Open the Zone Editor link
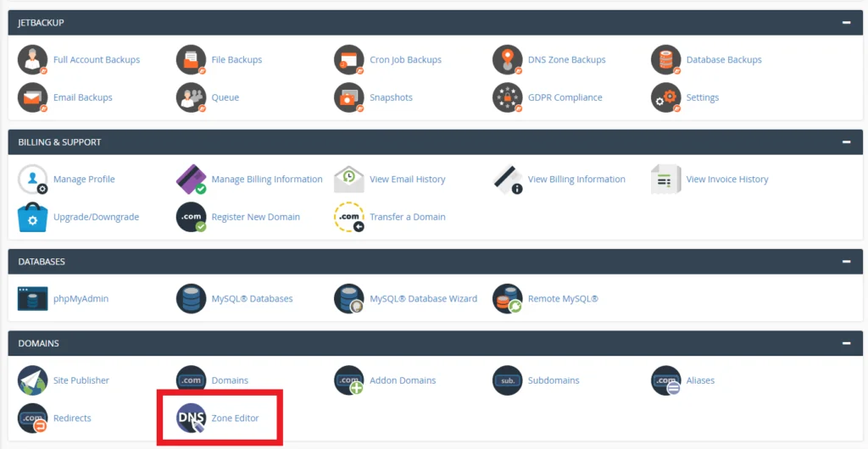This screenshot has width=868, height=449. pos(236,418)
